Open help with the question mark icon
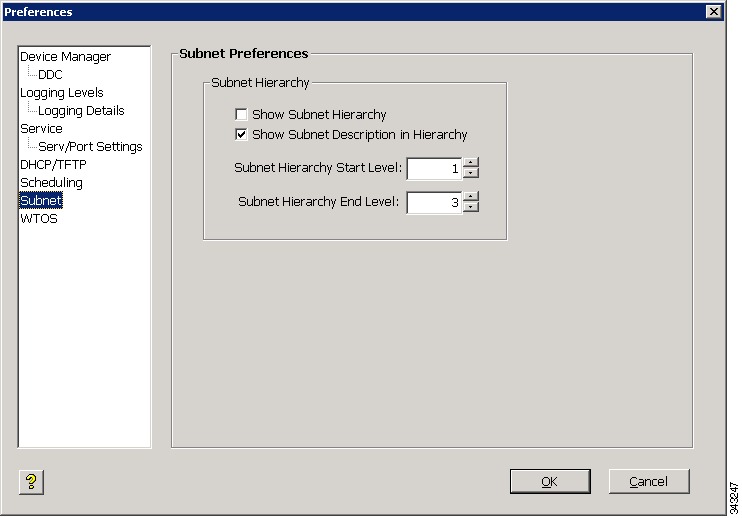 pos(31,482)
